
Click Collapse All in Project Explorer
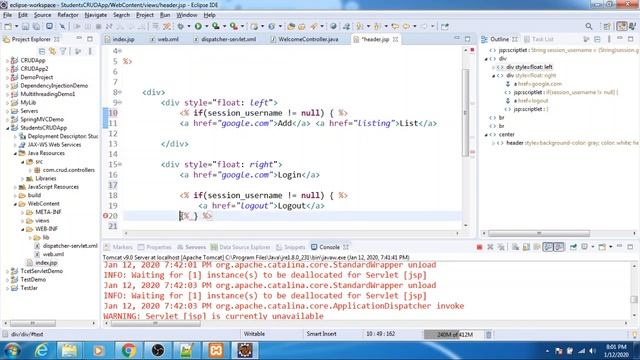[42, 51]
